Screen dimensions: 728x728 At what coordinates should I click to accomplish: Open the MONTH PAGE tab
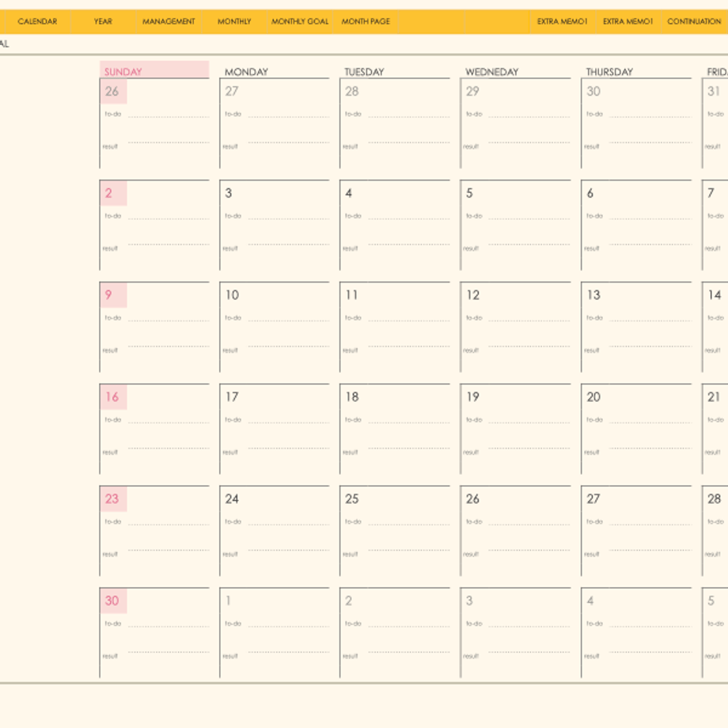(366, 21)
